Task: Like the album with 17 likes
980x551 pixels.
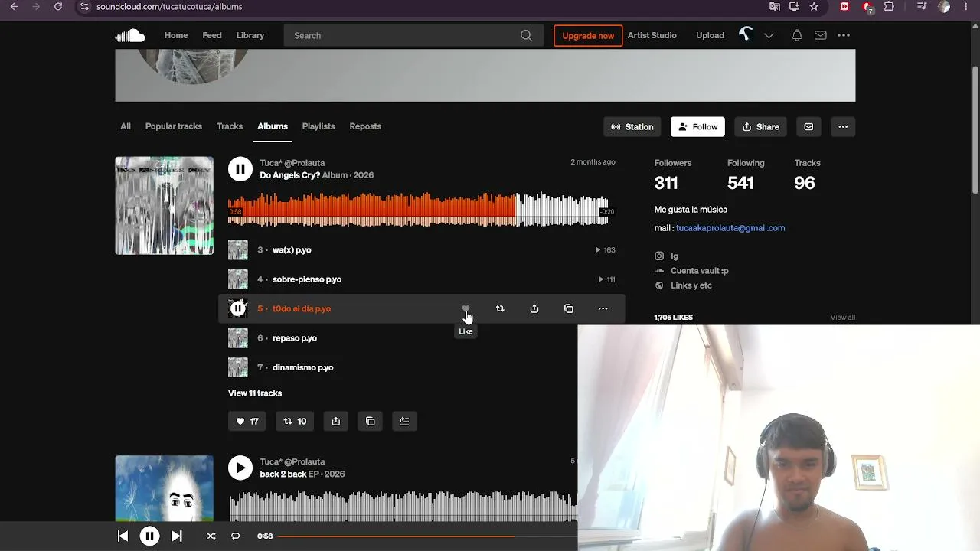Action: coord(247,421)
